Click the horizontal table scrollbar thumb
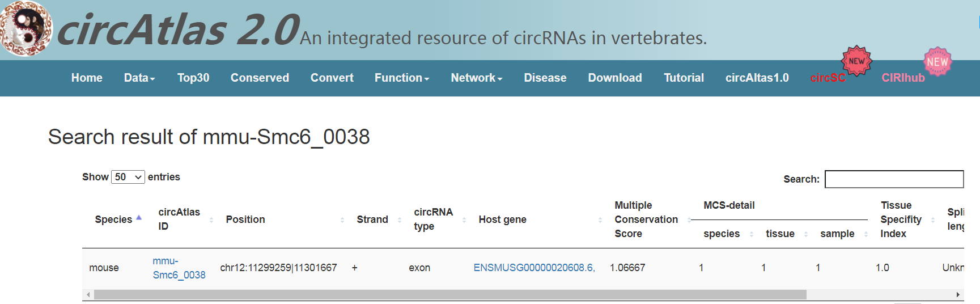980x304 pixels. (450, 295)
